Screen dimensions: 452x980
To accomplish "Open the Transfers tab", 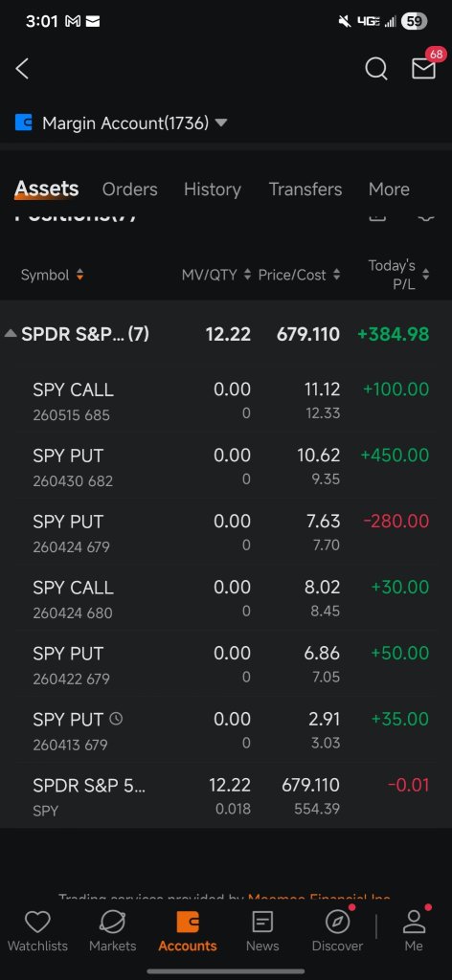I will (x=305, y=189).
